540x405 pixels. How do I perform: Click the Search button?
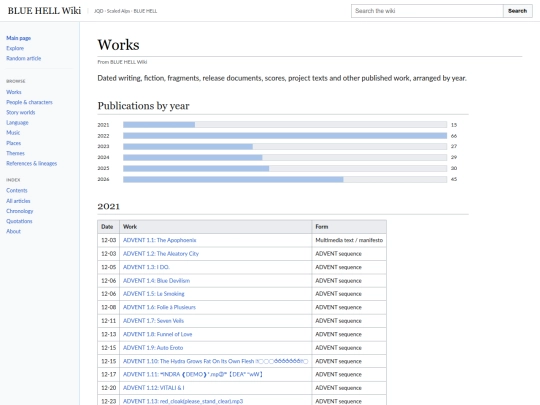click(518, 11)
